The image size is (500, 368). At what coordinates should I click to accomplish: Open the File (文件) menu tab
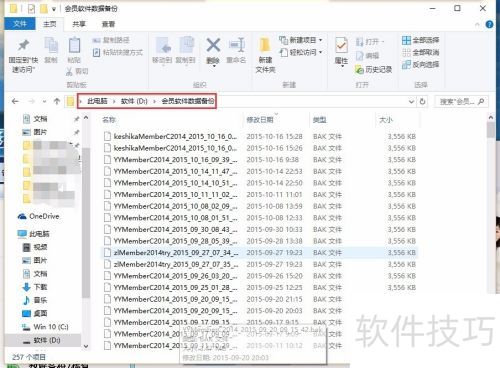pyautogui.click(x=20, y=24)
